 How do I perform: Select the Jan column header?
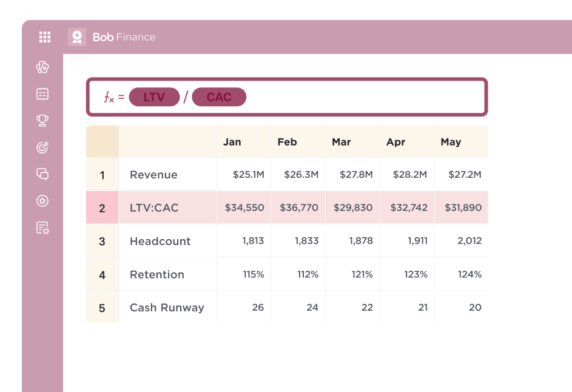(232, 141)
